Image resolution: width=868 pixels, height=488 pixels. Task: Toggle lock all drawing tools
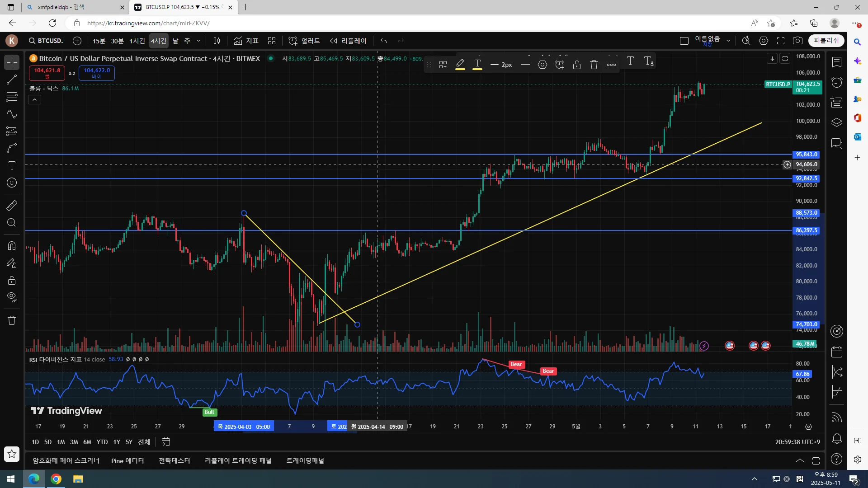pyautogui.click(x=12, y=280)
